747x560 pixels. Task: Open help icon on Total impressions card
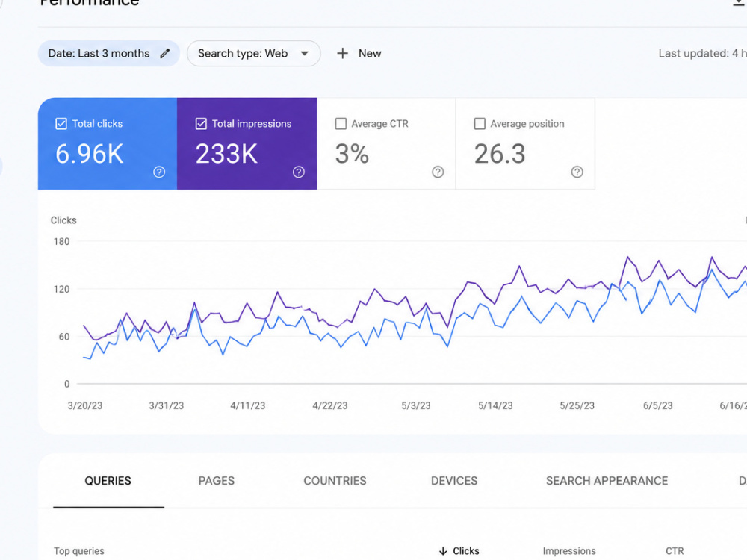tap(299, 172)
